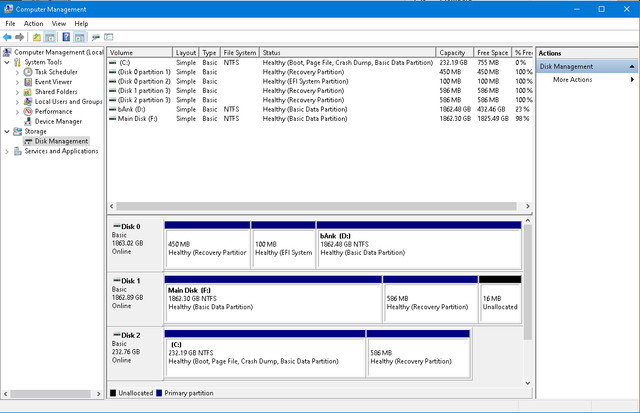Sort by Type column header

coord(209,53)
